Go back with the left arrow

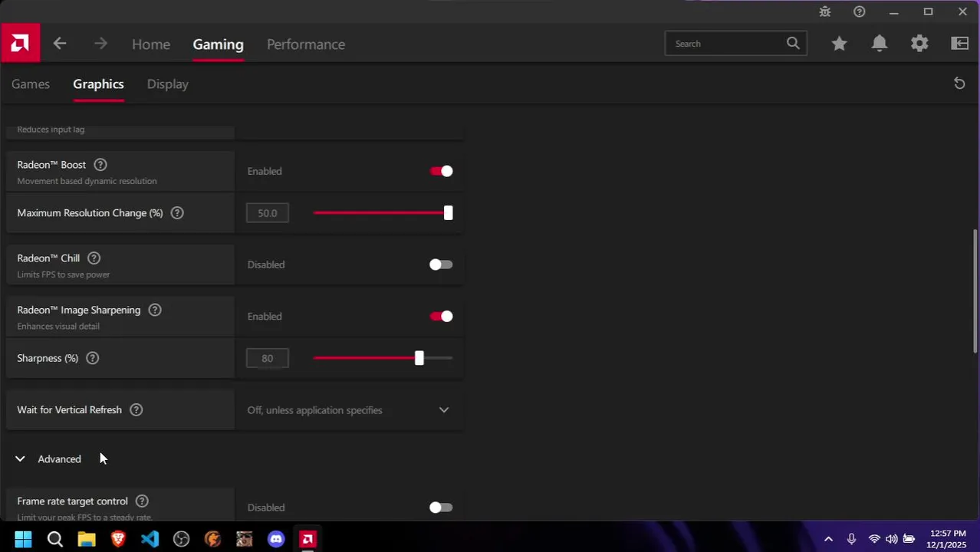60,44
